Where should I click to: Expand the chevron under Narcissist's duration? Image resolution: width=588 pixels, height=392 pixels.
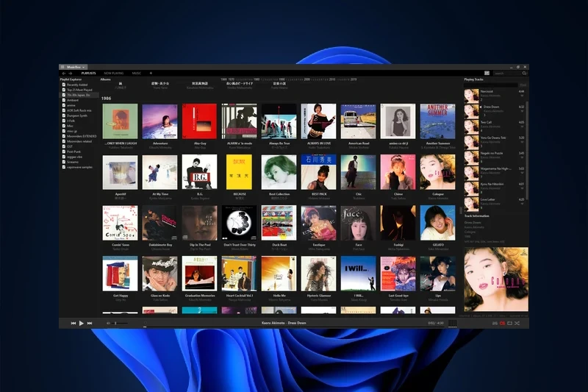(x=522, y=96)
